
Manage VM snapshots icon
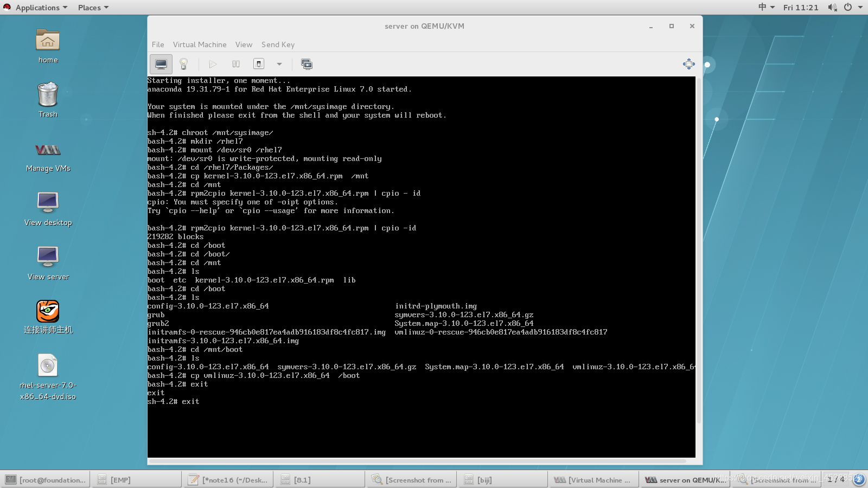point(307,64)
